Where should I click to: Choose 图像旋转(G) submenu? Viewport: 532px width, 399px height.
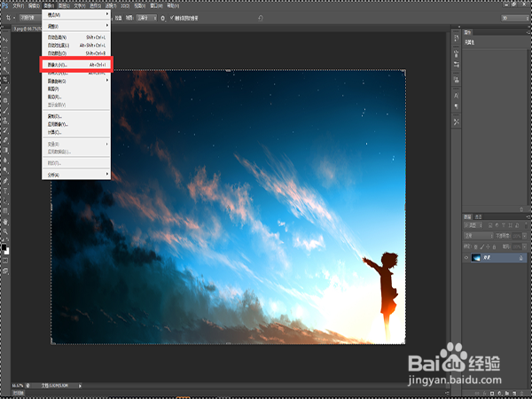(x=76, y=81)
